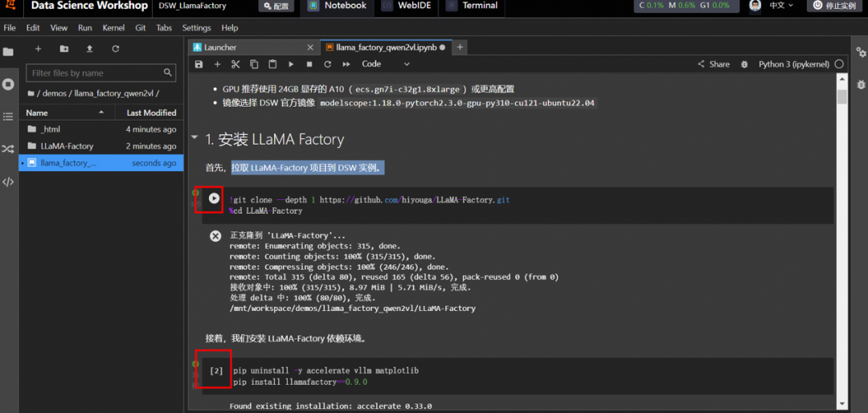Sort files by Last Modified column
Viewport: 868px width, 413px height.
[x=149, y=112]
